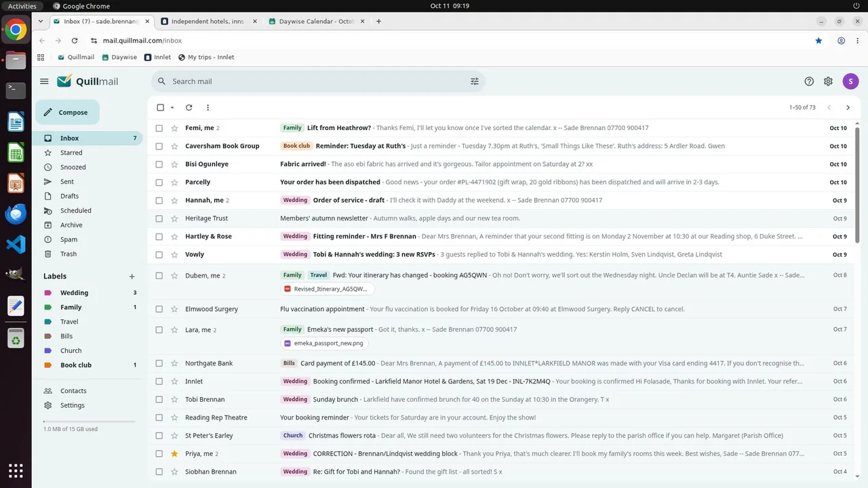Open Revised_Itinerary attachment chip
868x488 pixels.
(327, 289)
